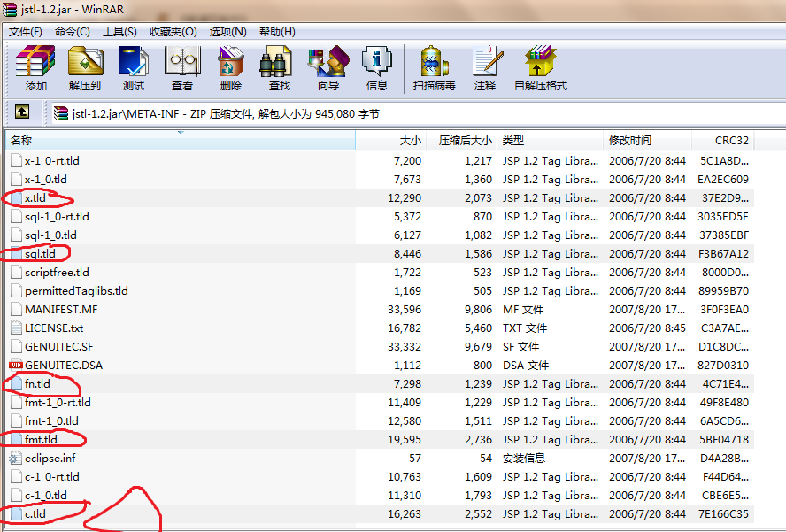The height and width of the screenshot is (532, 786).
Task: Click size value 19,595 of fmt.tld
Action: click(x=405, y=439)
